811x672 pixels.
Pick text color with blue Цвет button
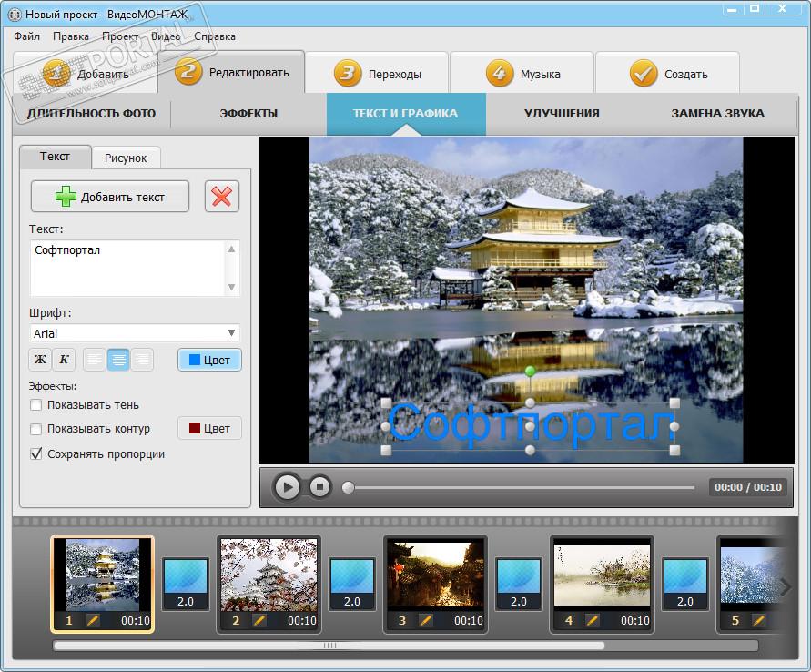209,360
